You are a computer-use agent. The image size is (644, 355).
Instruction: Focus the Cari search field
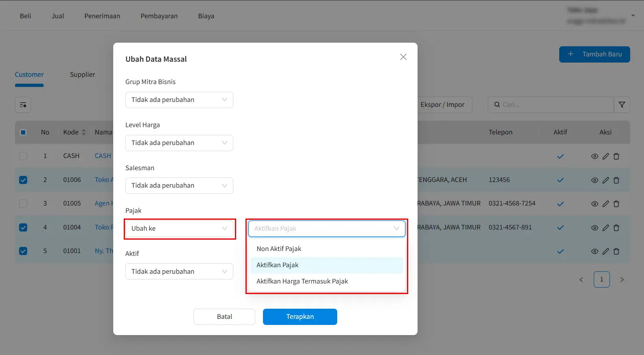[x=551, y=105]
